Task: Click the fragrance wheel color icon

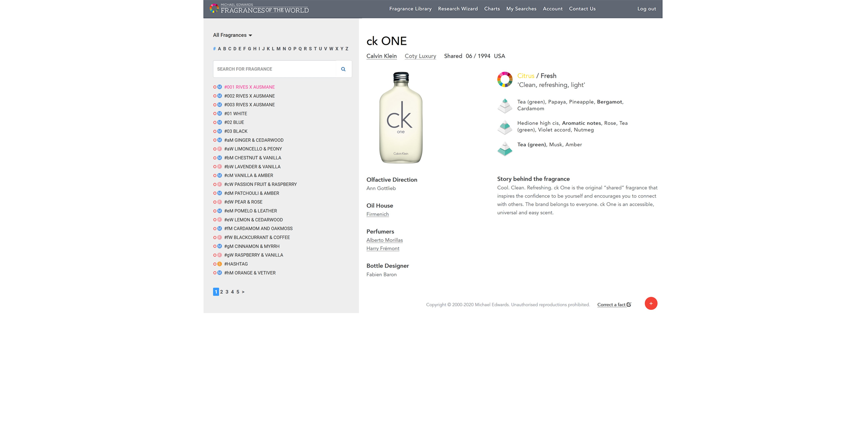Action: coord(504,80)
